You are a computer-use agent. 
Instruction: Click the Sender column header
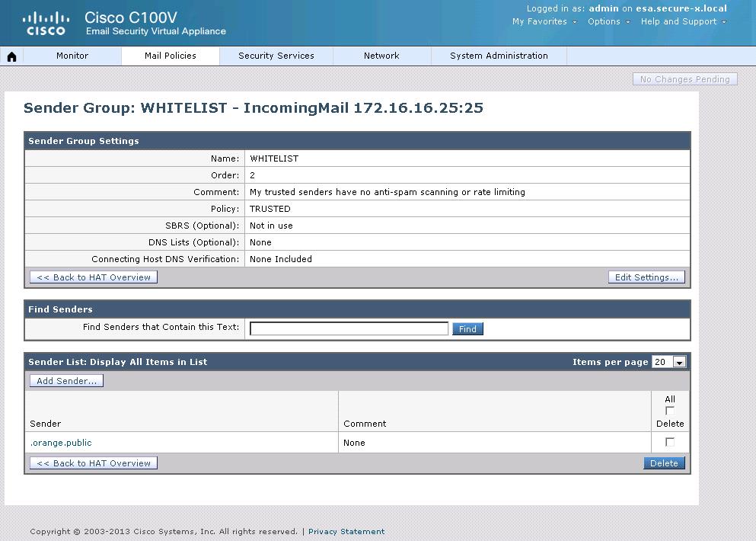[46, 424]
